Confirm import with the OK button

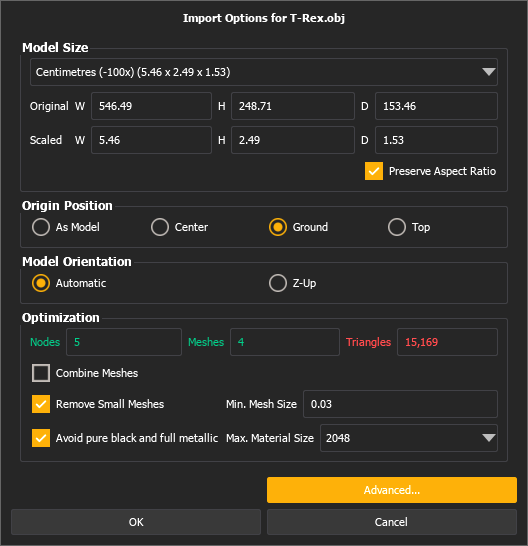pos(136,522)
